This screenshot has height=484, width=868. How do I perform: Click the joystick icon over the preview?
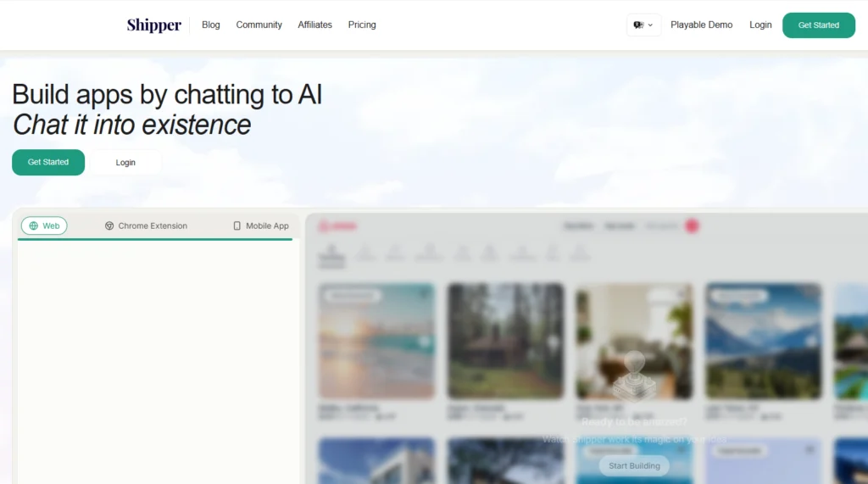pos(634,376)
